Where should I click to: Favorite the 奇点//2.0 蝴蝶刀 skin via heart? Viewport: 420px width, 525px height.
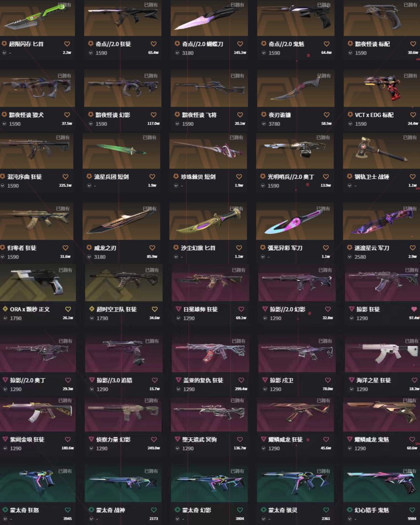tap(240, 44)
